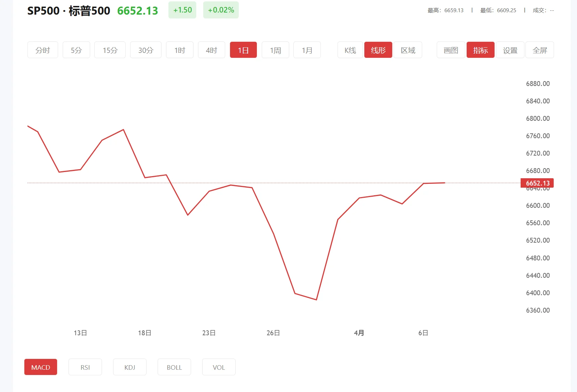577x392 pixels.
Task: Toggle the BOLL indicator on
Action: point(174,367)
